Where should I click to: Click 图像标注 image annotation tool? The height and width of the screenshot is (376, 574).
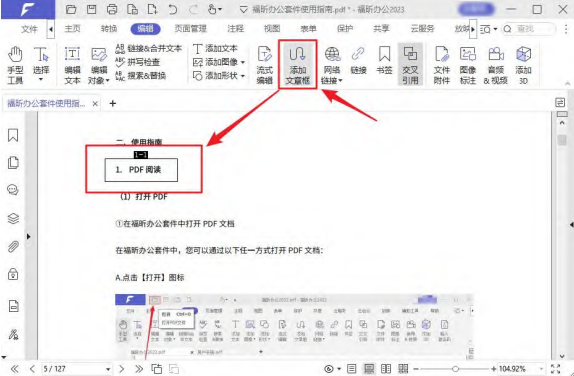point(468,65)
